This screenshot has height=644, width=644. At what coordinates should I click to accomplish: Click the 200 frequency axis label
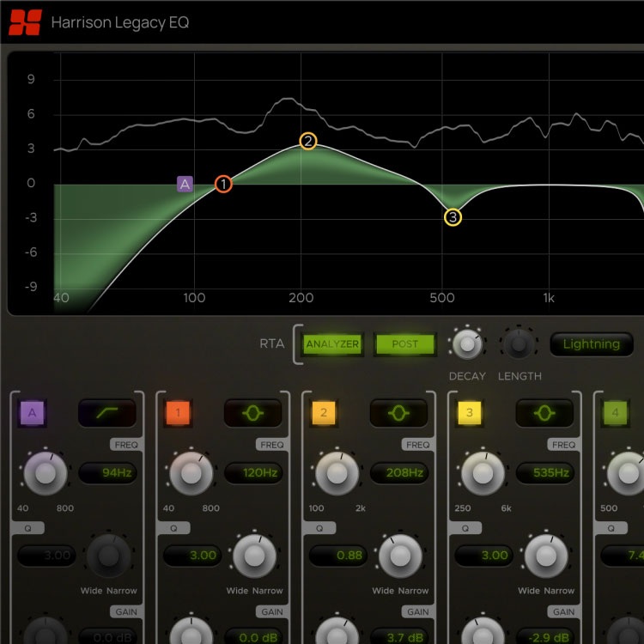[301, 298]
